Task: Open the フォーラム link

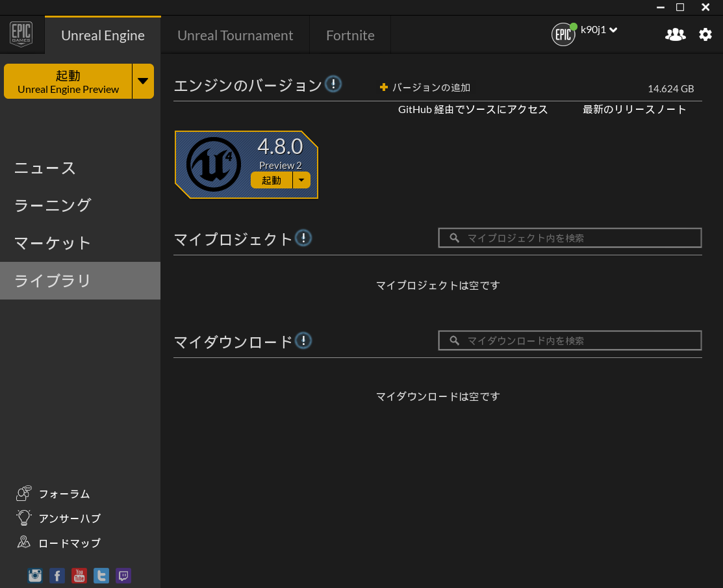Action: 64,494
